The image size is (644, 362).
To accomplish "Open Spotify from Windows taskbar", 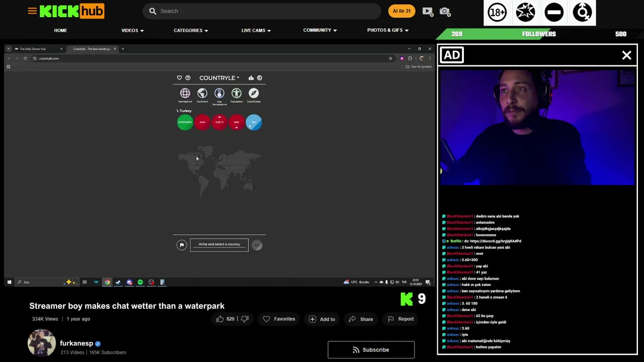I will coord(140,282).
